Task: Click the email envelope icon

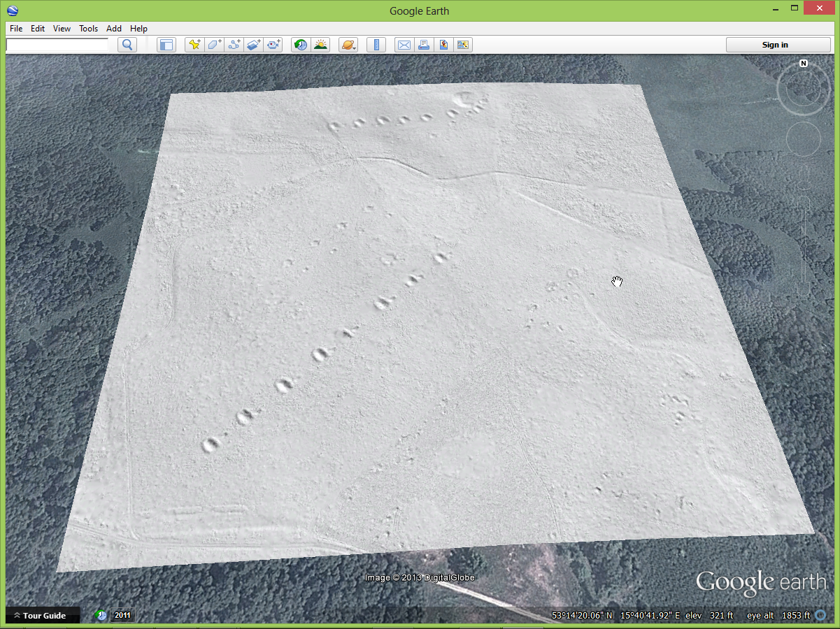Action: point(404,45)
